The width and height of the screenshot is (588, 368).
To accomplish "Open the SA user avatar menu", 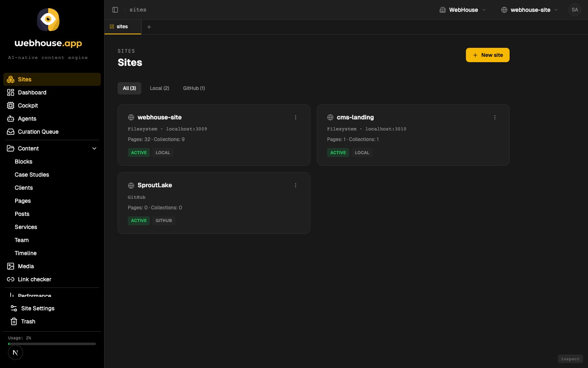I will point(575,10).
